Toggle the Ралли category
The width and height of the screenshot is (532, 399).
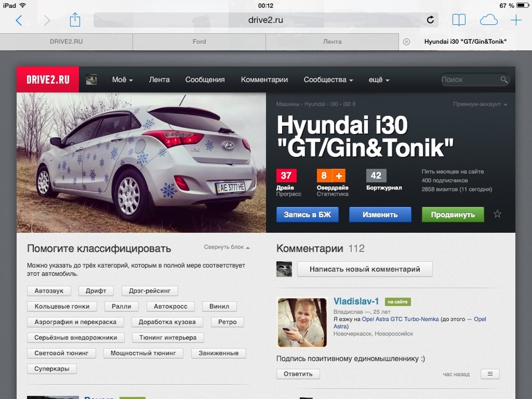click(121, 306)
